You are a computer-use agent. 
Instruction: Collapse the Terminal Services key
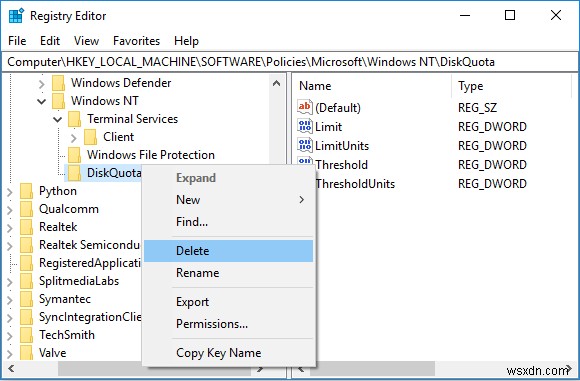[x=58, y=119]
